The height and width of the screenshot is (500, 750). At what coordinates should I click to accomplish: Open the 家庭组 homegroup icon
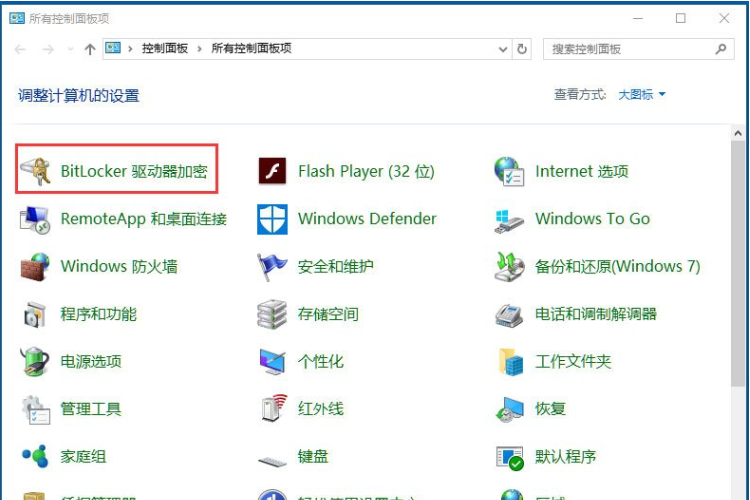[35, 456]
